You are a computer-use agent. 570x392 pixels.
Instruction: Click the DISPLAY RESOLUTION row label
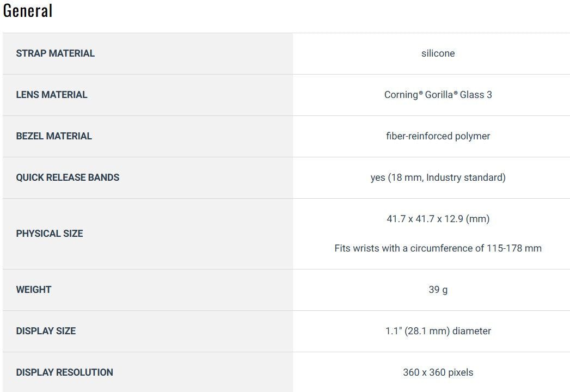click(x=64, y=372)
